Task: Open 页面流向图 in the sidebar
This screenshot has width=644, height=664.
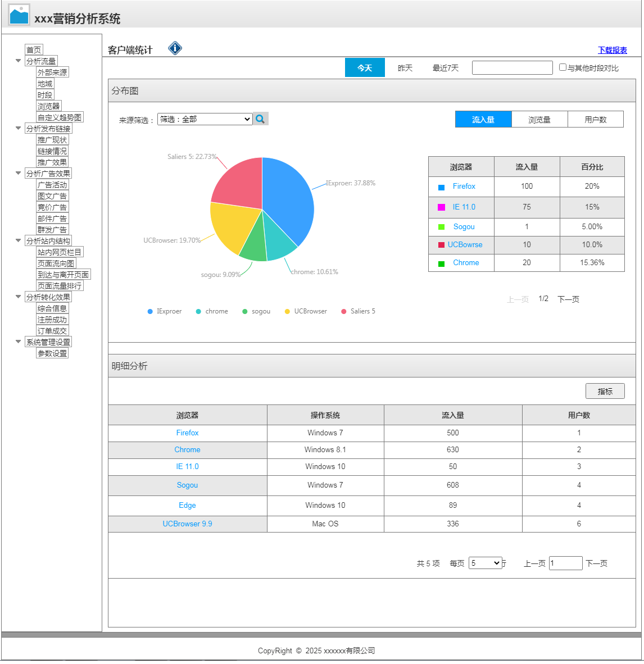Action: pos(56,263)
